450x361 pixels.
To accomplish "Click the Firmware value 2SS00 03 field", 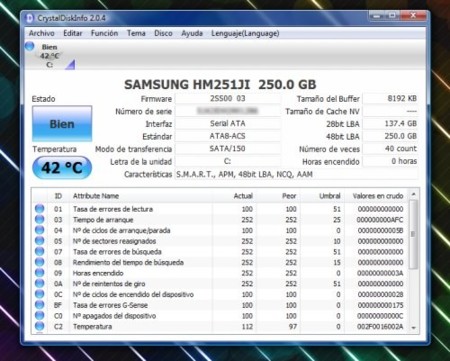I will 228,99.
